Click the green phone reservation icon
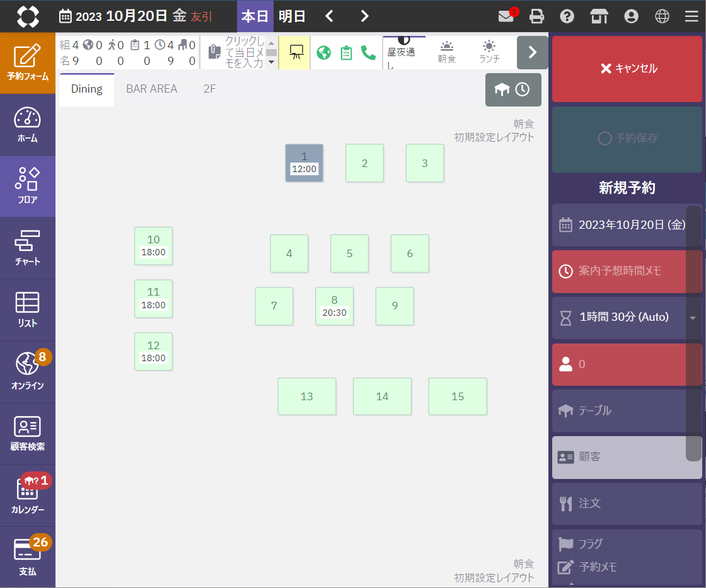 [x=368, y=53]
